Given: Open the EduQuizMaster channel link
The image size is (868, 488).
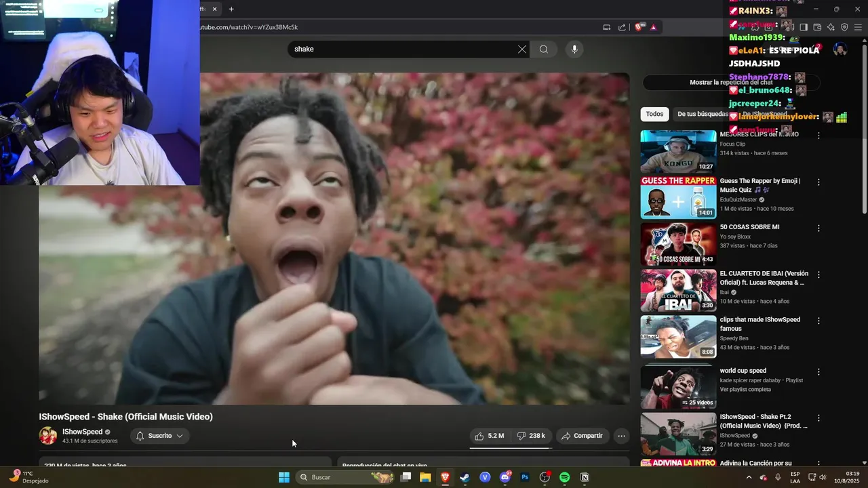Looking at the screenshot, I should click(738, 200).
